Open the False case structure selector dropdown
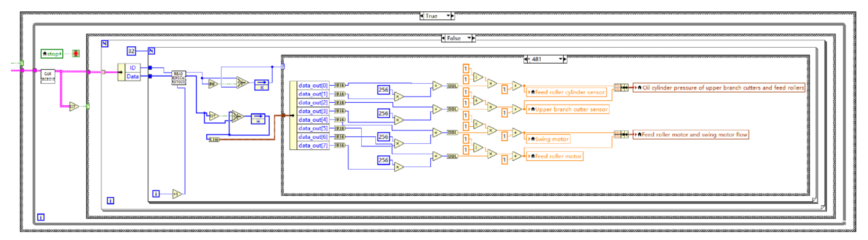This screenshot has height=240, width=868. (469, 38)
